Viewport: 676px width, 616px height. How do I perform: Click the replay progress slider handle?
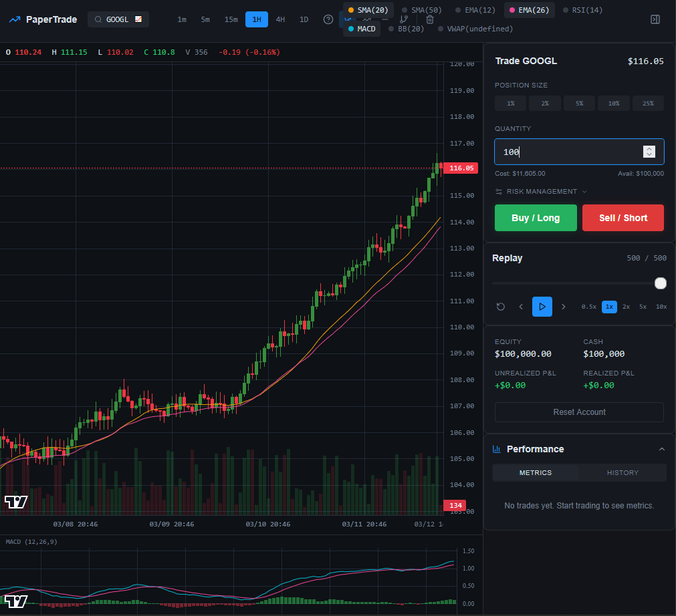click(661, 283)
